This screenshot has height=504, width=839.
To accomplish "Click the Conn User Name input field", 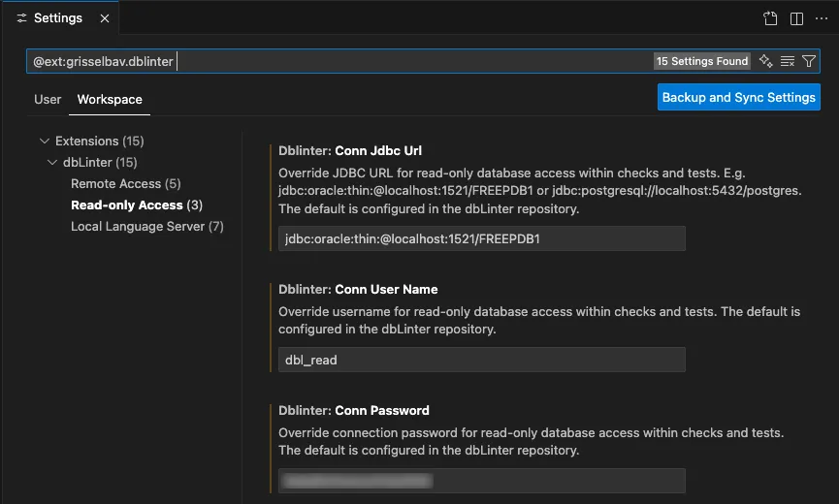I will point(481,360).
